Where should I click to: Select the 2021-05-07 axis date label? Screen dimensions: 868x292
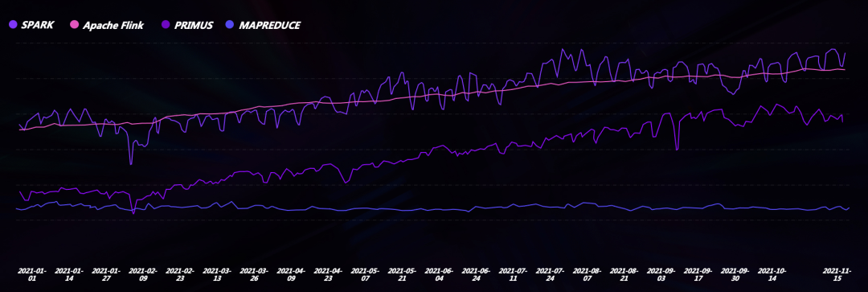coord(366,275)
